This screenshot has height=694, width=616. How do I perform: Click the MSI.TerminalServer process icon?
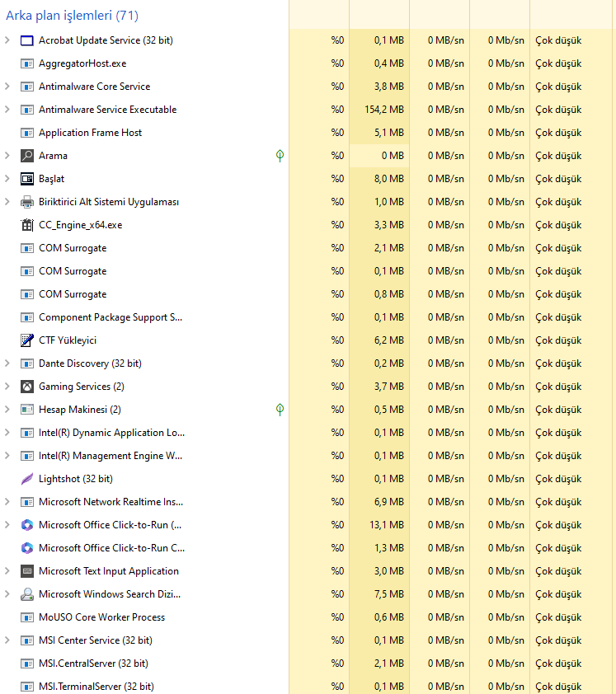(27, 686)
